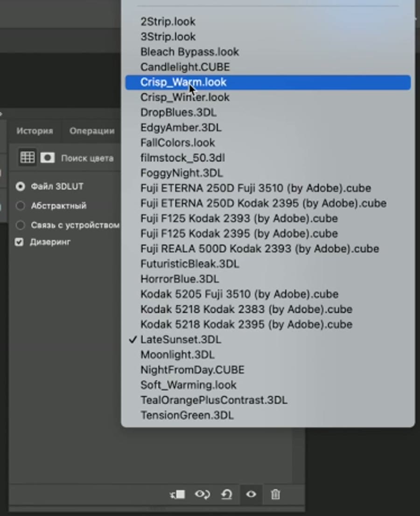The height and width of the screenshot is (516, 420).
Task: Select Candlelight.CUBE lookup file
Action: (x=268, y=67)
